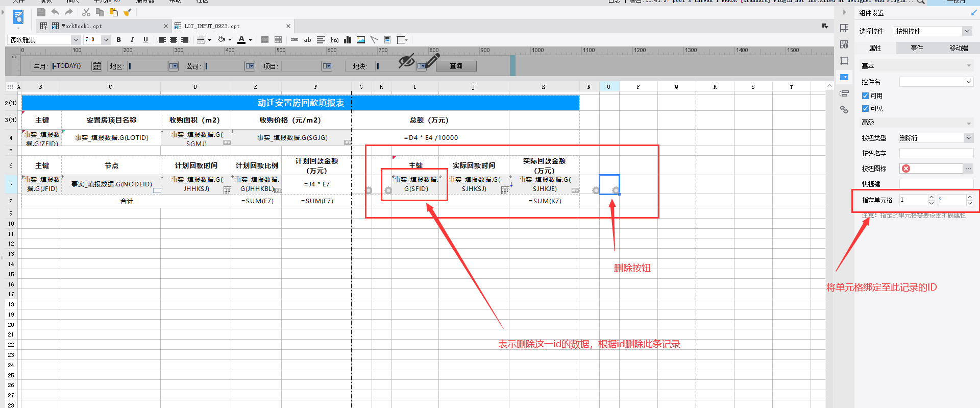The width and height of the screenshot is (980, 408).
Task: Open the 项目 parameter dropdown
Action: [x=327, y=66]
